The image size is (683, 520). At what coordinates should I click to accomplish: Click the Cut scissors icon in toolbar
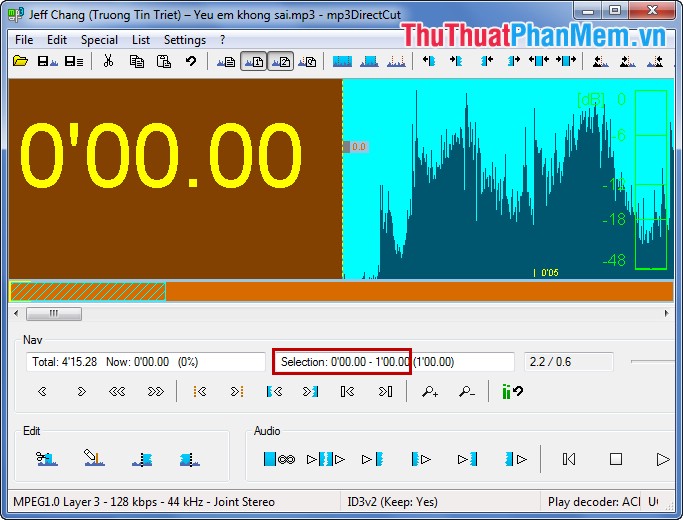pyautogui.click(x=108, y=61)
